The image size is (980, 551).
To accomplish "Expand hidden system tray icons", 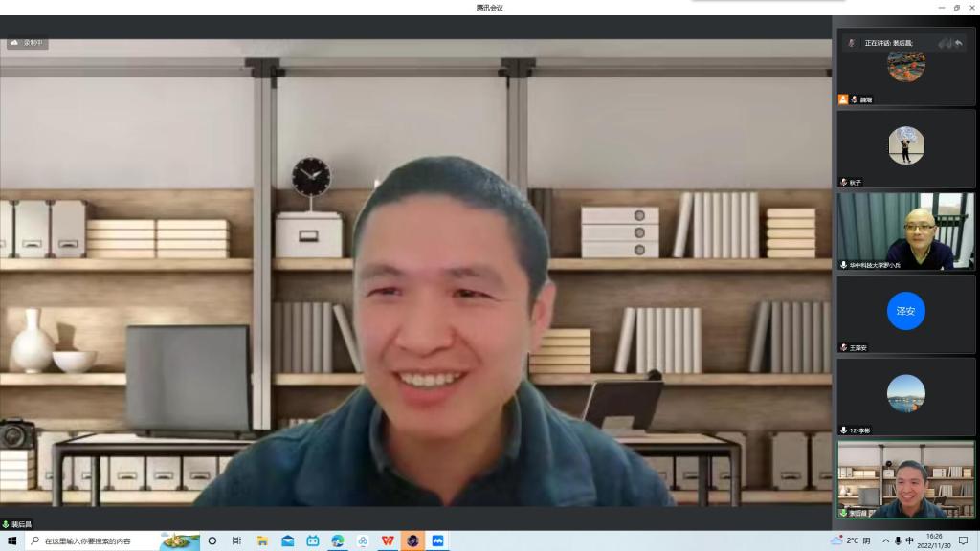I will 885,540.
